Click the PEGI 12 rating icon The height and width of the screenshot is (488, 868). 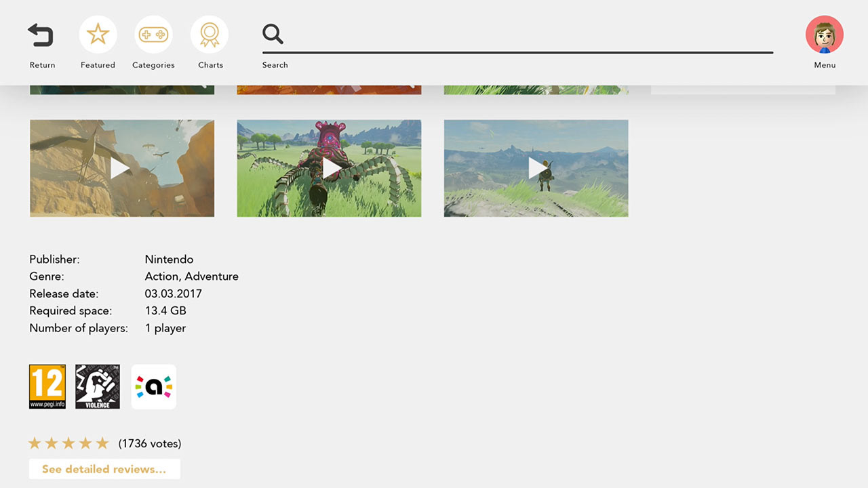(x=47, y=386)
